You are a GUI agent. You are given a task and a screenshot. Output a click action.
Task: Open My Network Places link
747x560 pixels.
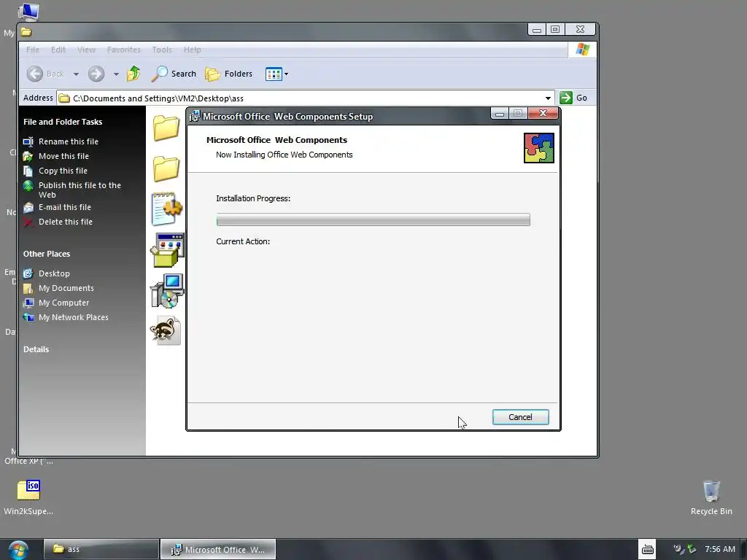click(74, 317)
